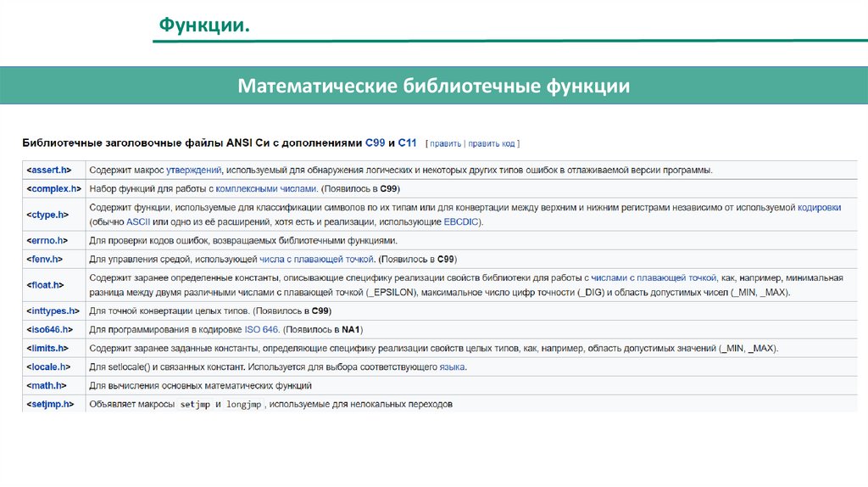Open the <errno.h> header link
868x487 pixels.
[x=47, y=240]
